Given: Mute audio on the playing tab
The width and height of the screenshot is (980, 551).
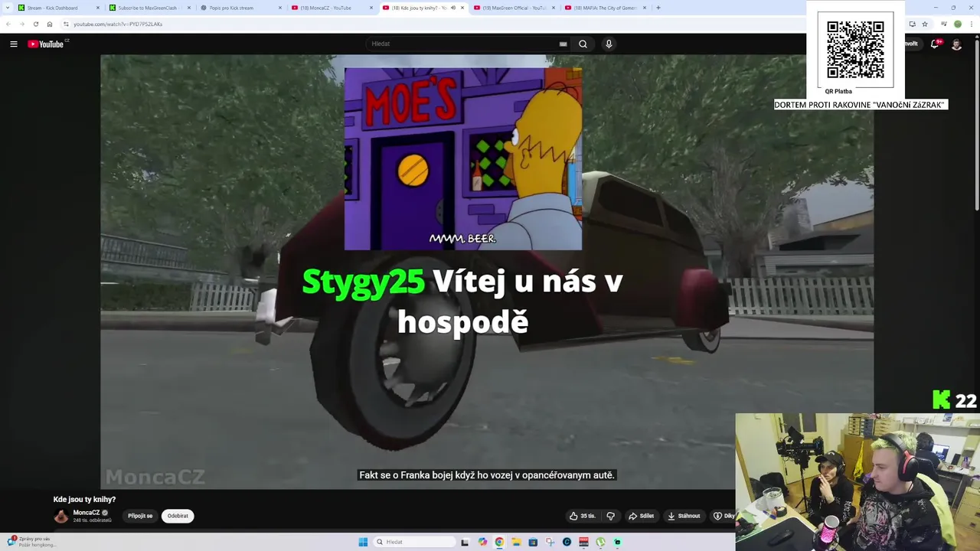Looking at the screenshot, I should tap(452, 8).
